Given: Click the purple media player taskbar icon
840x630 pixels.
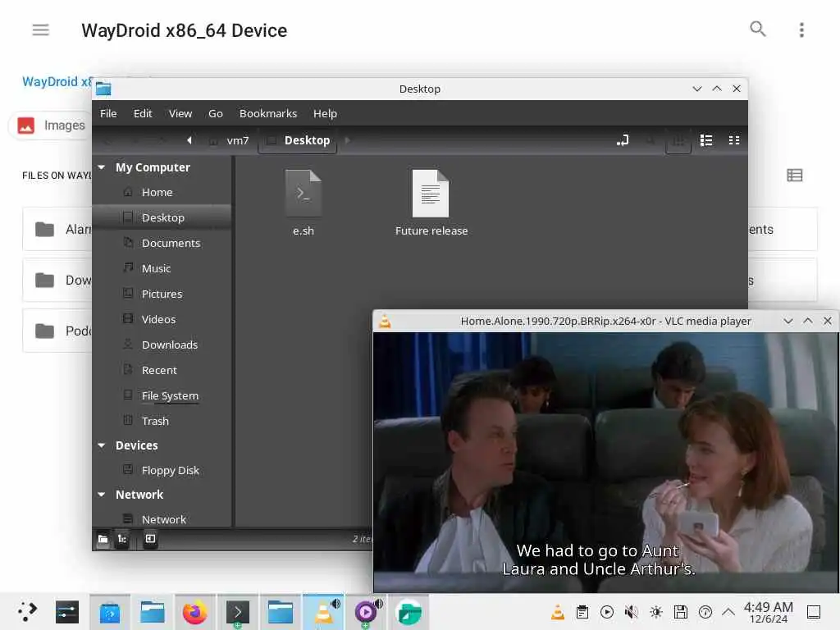Looking at the screenshot, I should pyautogui.click(x=366, y=612).
